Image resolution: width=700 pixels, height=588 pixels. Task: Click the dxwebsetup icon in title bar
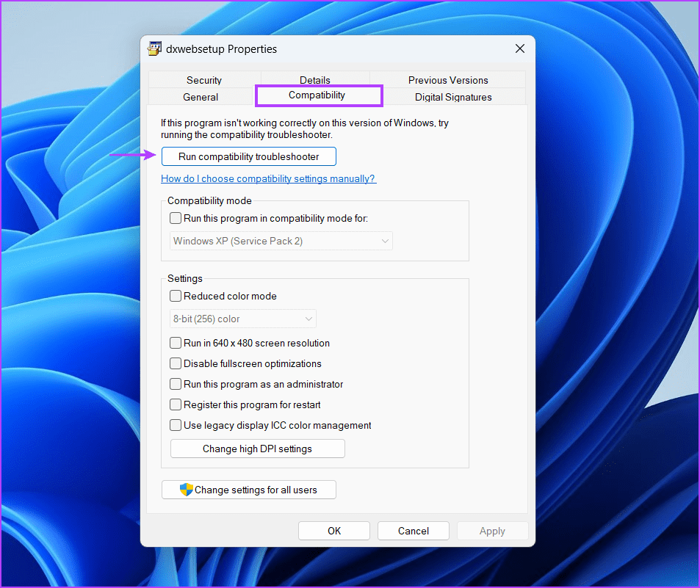[x=155, y=49]
